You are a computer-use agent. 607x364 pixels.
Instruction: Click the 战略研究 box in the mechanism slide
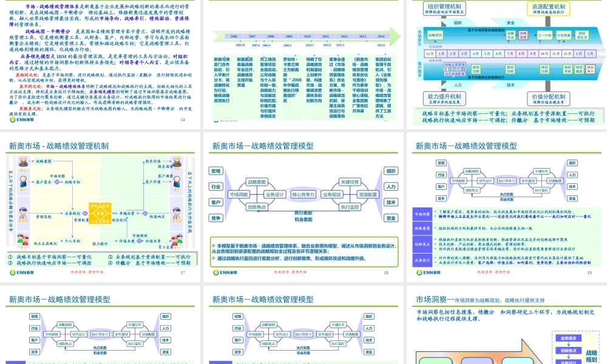tap(435, 35)
